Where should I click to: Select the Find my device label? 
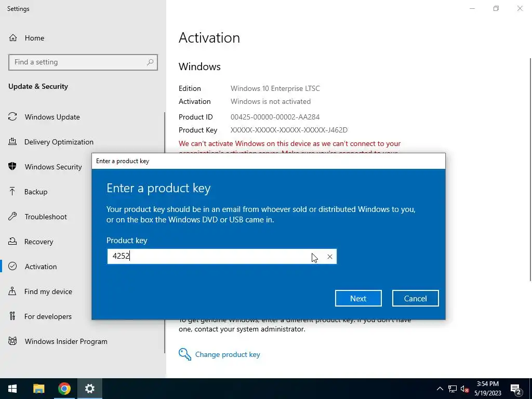point(48,291)
